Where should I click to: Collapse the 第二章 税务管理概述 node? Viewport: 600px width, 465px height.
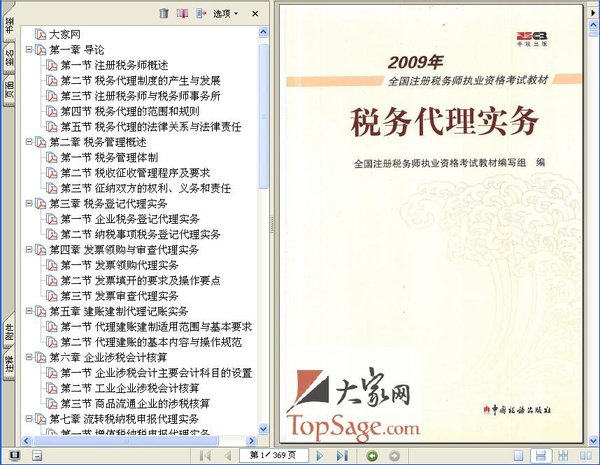tap(29, 142)
